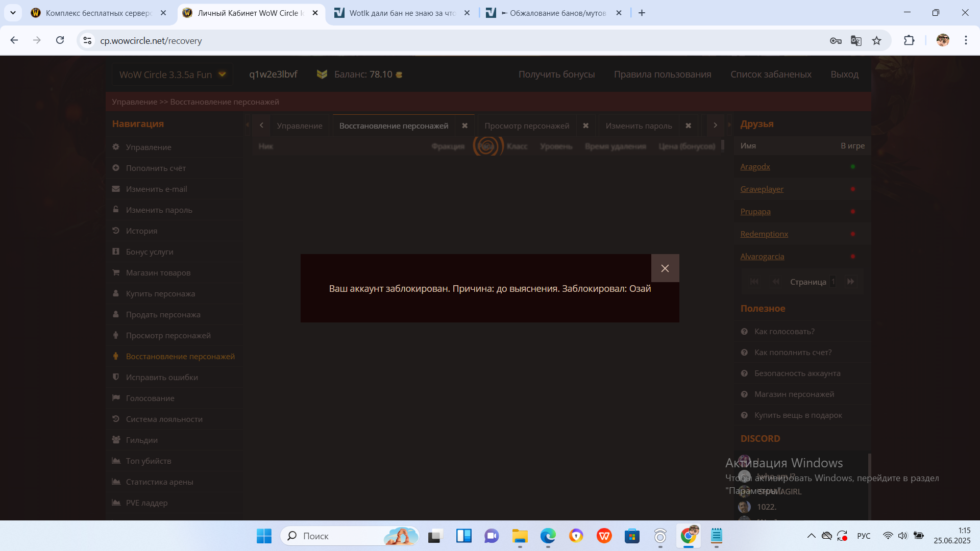The width and height of the screenshot is (980, 551).
Task: Close the account blocked message dialog
Action: 665,268
